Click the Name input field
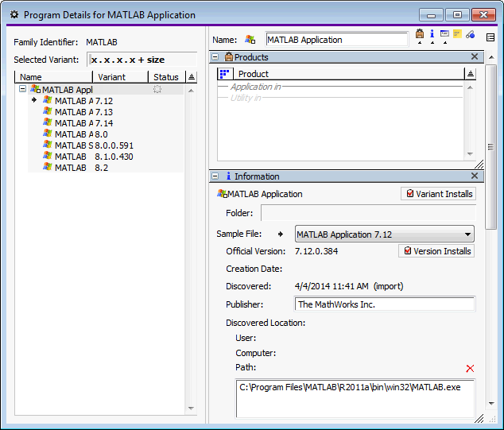Screen dimensions: 504x430 pyautogui.click(x=337, y=40)
